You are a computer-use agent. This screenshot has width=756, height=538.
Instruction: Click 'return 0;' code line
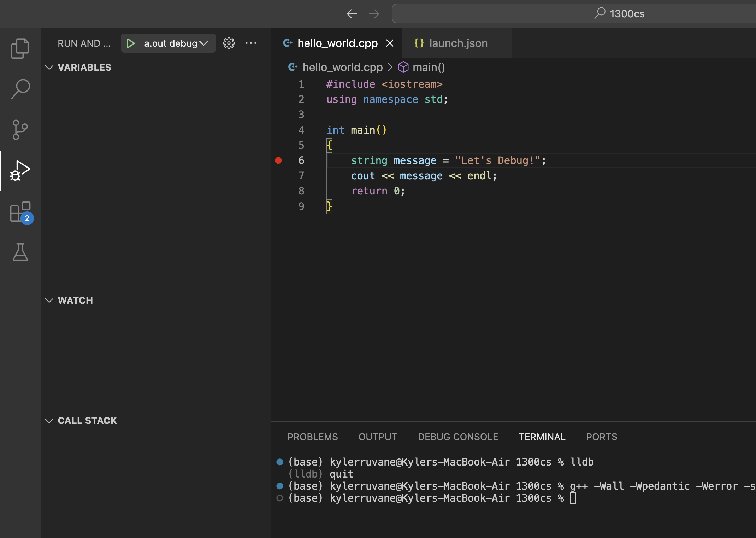click(378, 191)
